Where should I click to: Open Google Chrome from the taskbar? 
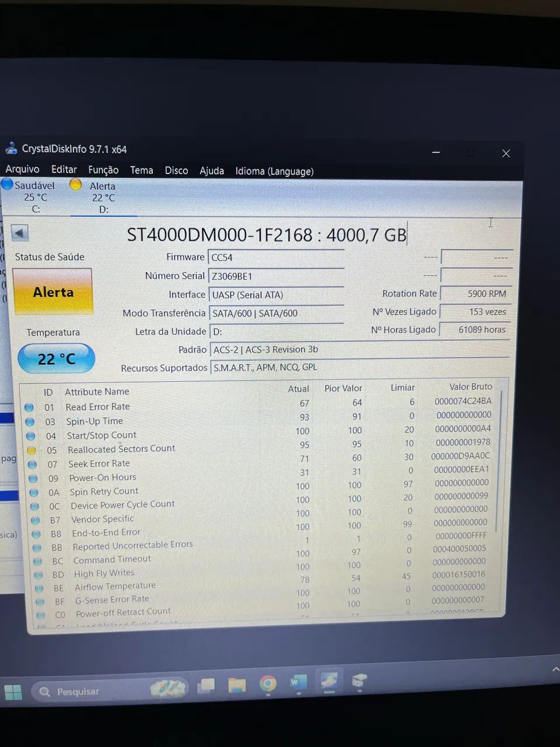click(x=268, y=683)
